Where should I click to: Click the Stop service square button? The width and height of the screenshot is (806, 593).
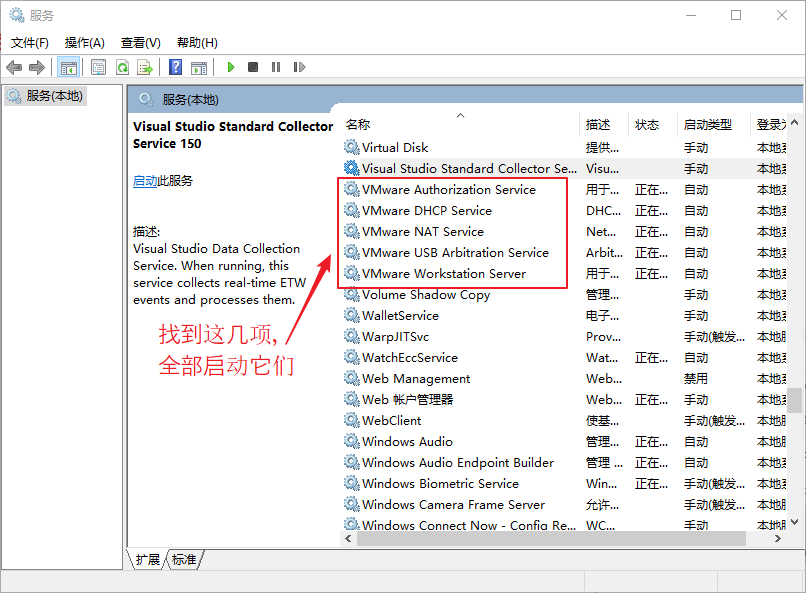coord(253,67)
